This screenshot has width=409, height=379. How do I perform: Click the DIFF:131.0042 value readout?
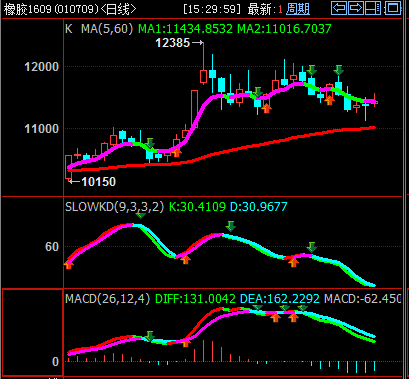point(195,298)
